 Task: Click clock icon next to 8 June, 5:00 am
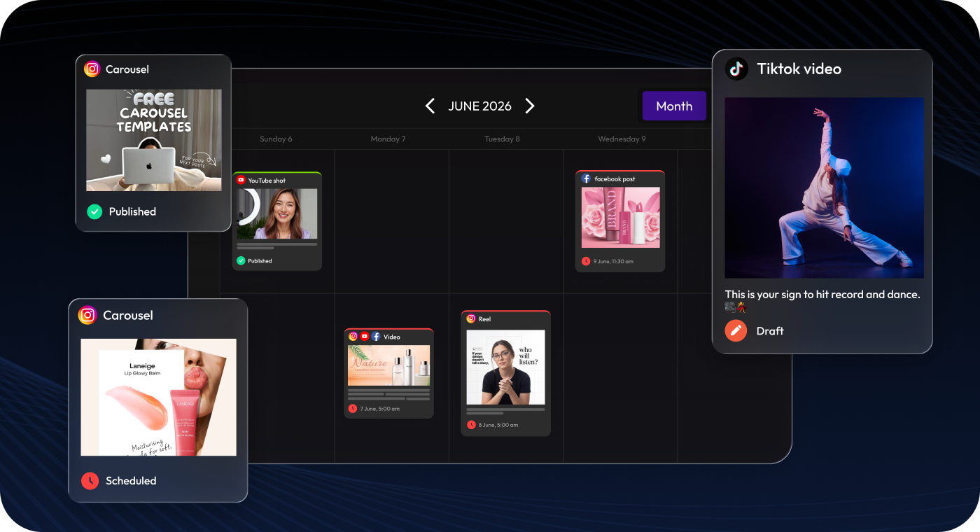click(x=471, y=425)
